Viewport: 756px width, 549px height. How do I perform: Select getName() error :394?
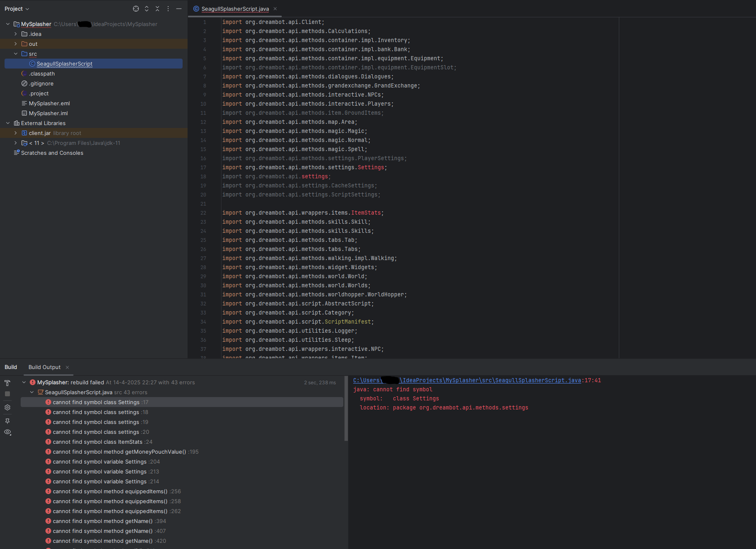click(x=106, y=521)
